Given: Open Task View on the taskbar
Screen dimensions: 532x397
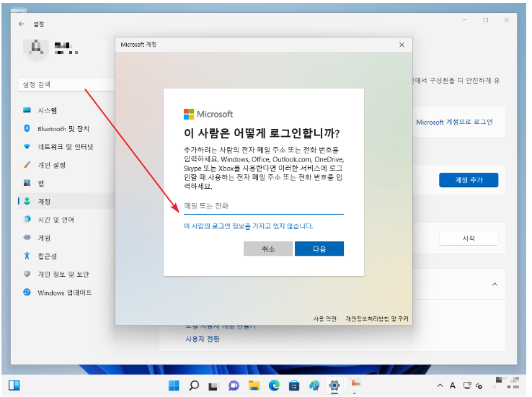Looking at the screenshot, I should (x=213, y=385).
